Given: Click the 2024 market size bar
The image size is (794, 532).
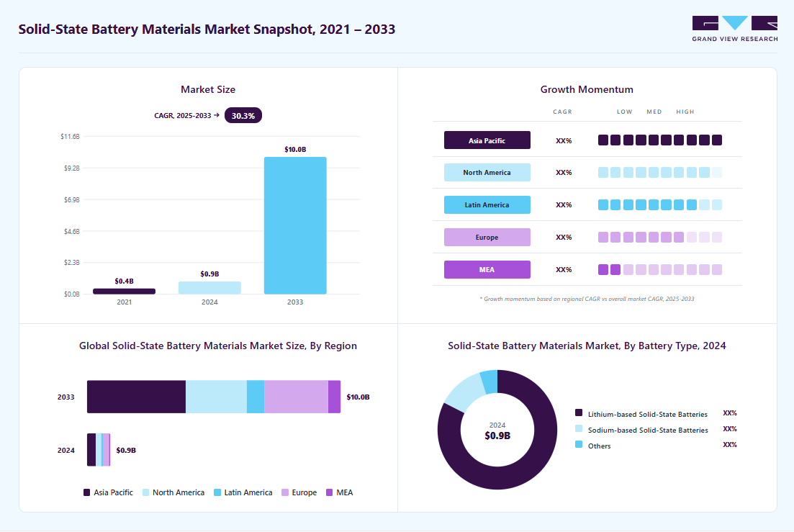Looking at the screenshot, I should pyautogui.click(x=209, y=287).
